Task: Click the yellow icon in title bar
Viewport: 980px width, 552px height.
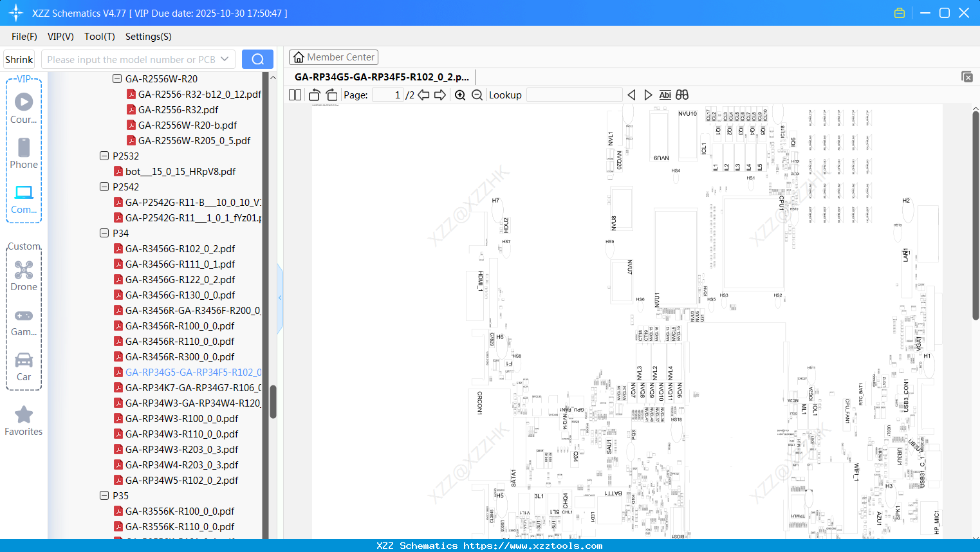Action: pos(900,13)
